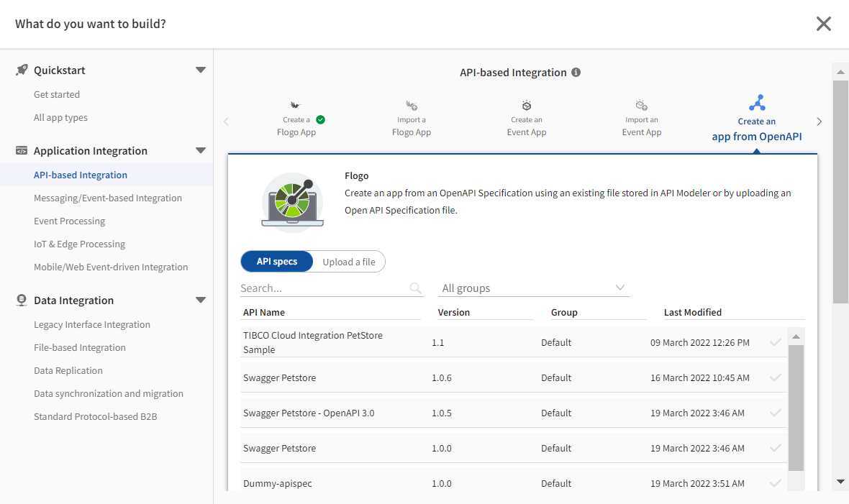Click the Application Integration code icon
The image size is (849, 504).
[x=22, y=150]
